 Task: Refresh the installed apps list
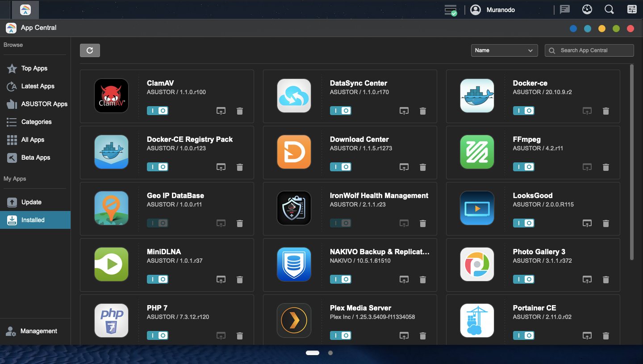coord(90,50)
